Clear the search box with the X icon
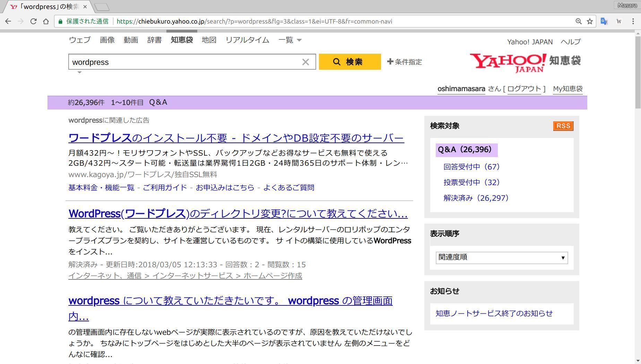 coord(305,62)
